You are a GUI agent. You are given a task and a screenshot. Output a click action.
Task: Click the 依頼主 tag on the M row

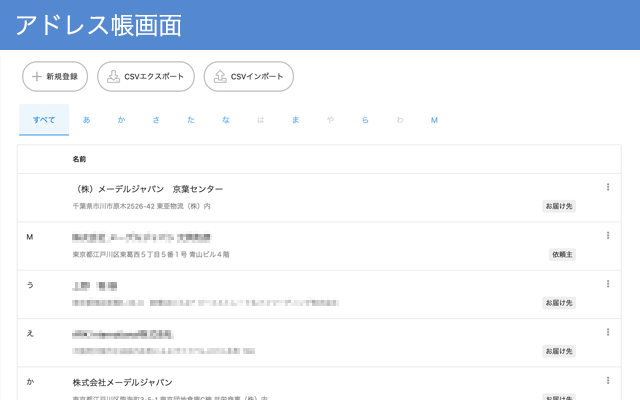tap(563, 254)
